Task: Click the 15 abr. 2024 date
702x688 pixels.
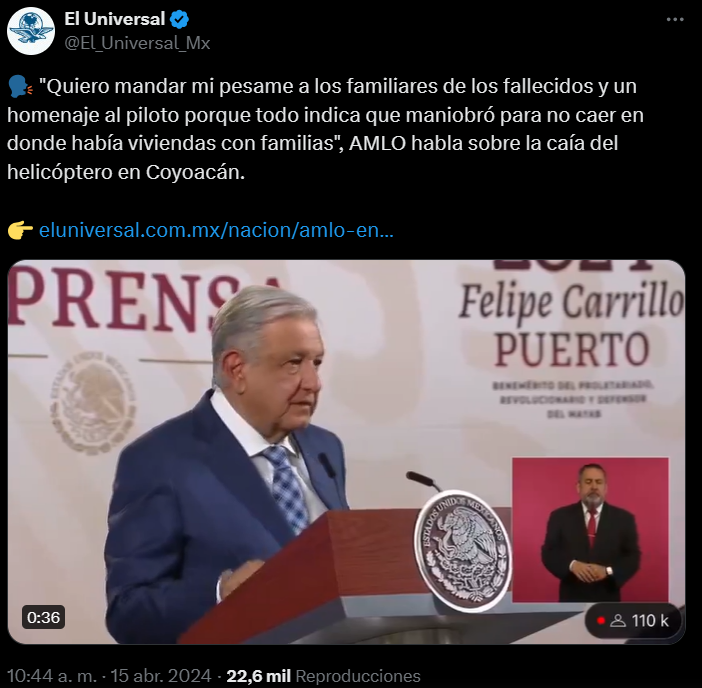Action: pos(161,675)
